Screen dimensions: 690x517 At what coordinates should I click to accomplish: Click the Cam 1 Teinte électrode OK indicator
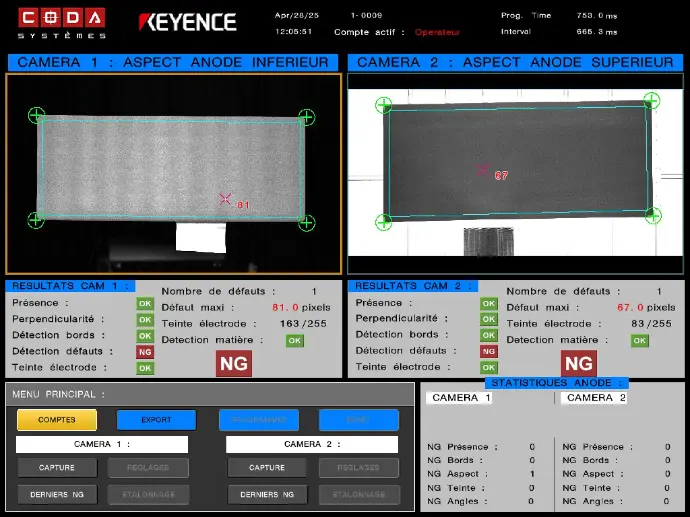click(145, 368)
